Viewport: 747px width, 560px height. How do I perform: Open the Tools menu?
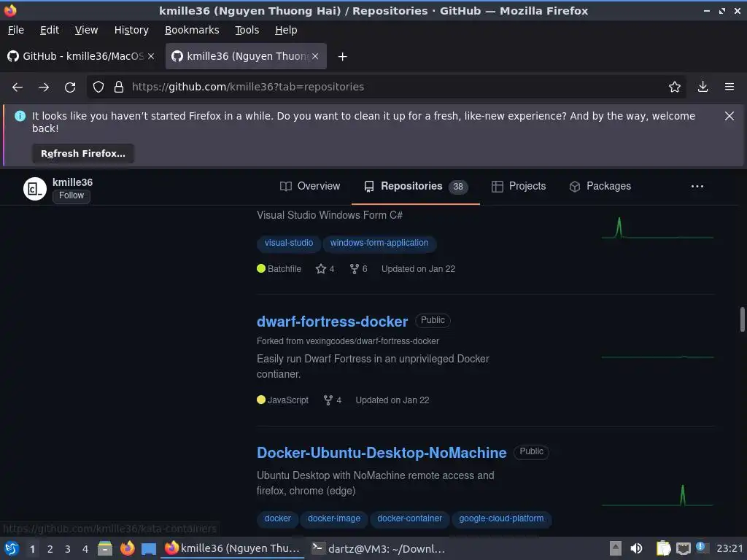click(x=247, y=30)
